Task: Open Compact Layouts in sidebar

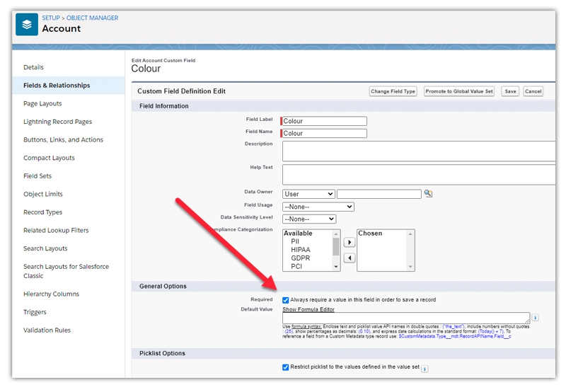Action: tap(49, 158)
